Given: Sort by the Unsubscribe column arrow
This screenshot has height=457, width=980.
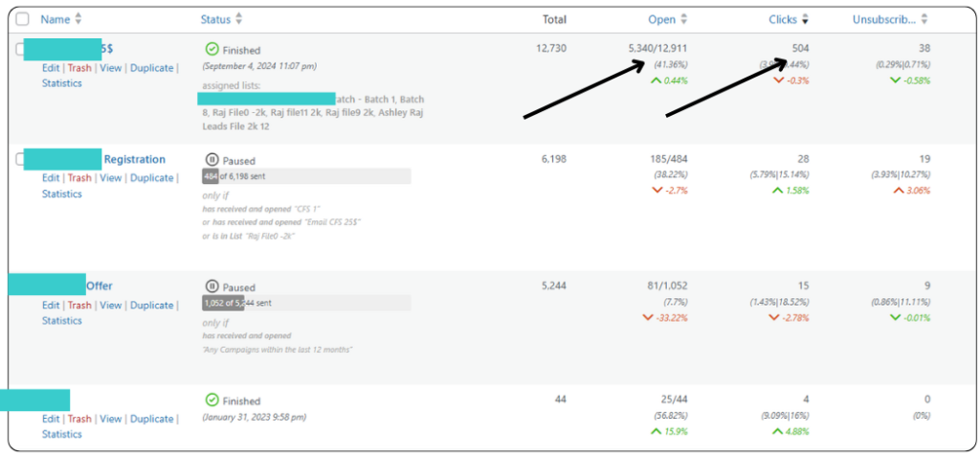Looking at the screenshot, I should (x=924, y=19).
